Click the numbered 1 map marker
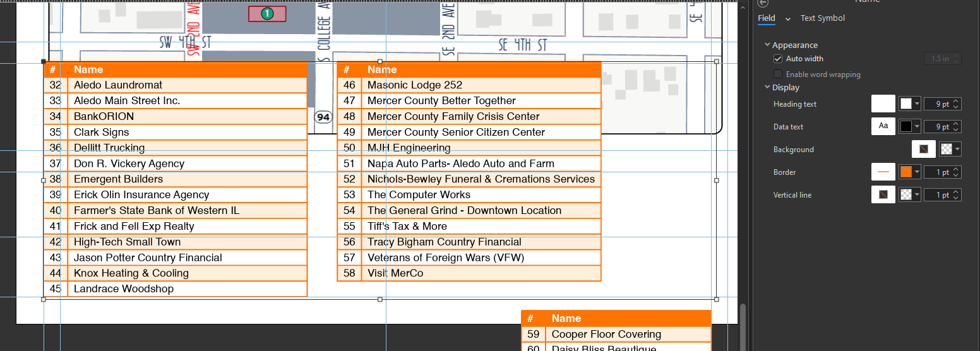980x351 pixels. (x=267, y=13)
